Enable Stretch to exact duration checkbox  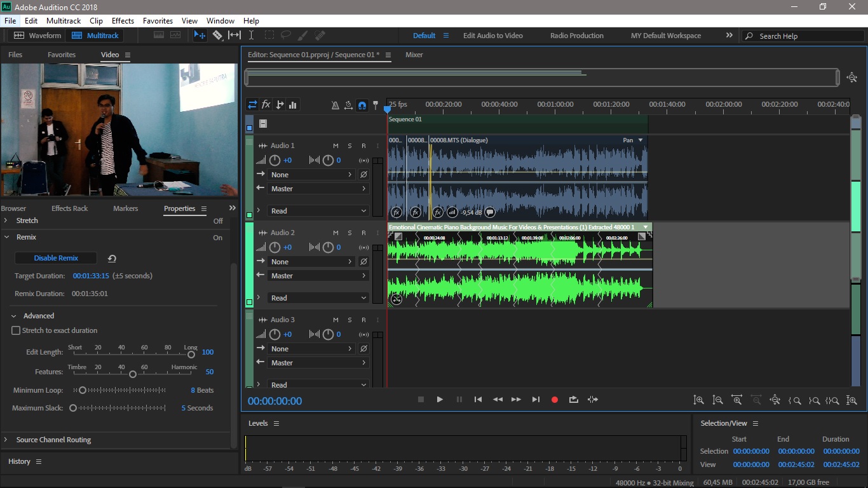tap(16, 330)
